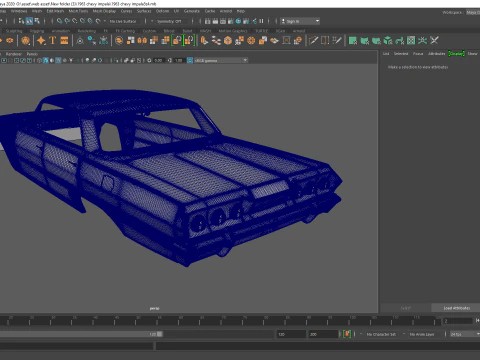This screenshot has width=480, height=360.
Task: Click the green spider unfold UV shelf icon
Action: [x=422, y=41]
